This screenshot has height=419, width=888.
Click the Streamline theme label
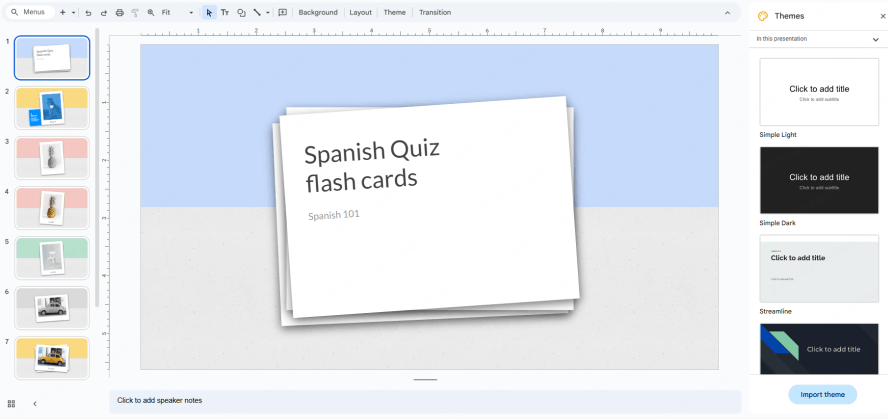click(x=775, y=311)
